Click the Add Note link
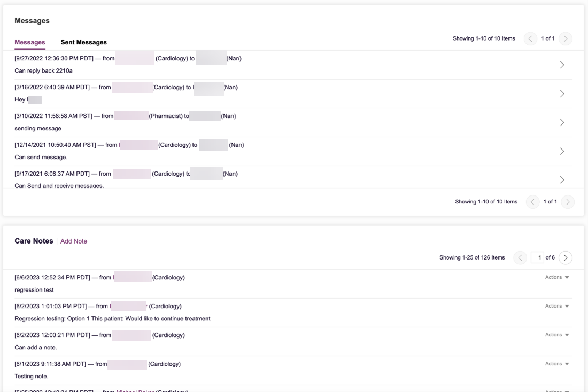 [x=74, y=241]
